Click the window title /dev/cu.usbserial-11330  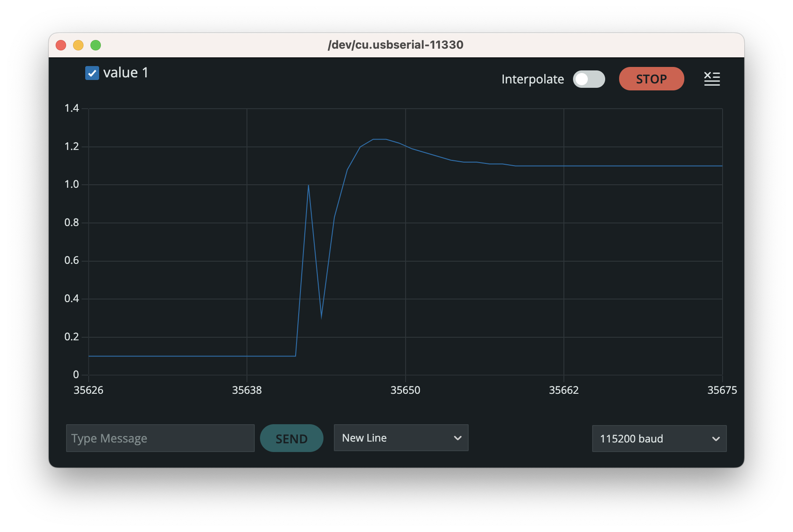tap(396, 45)
